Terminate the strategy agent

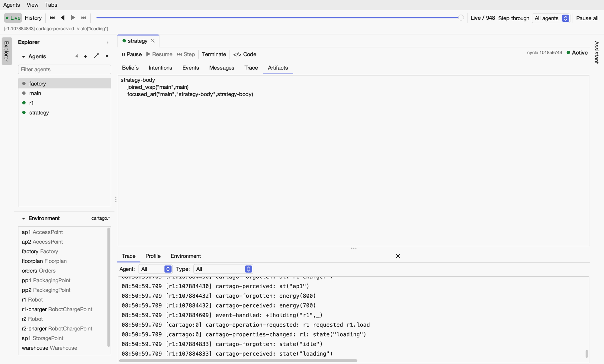[214, 54]
